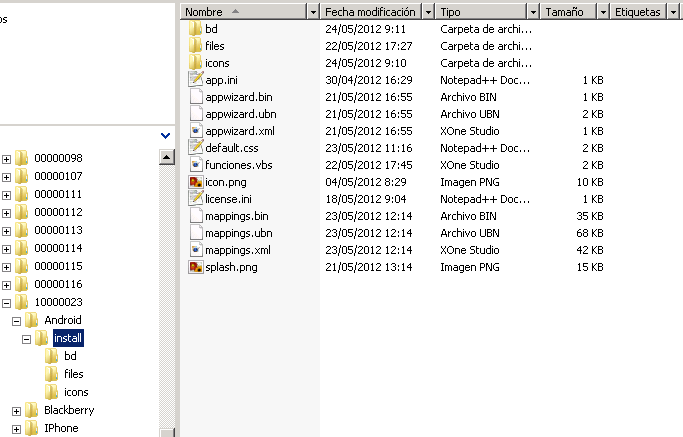Click the tree icons subfolder icon under install
The width and height of the screenshot is (683, 437).
point(51,392)
